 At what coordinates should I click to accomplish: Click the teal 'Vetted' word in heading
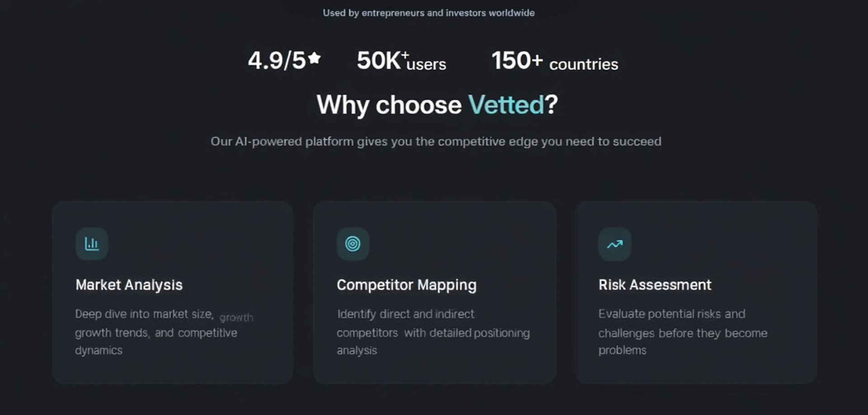(506, 105)
